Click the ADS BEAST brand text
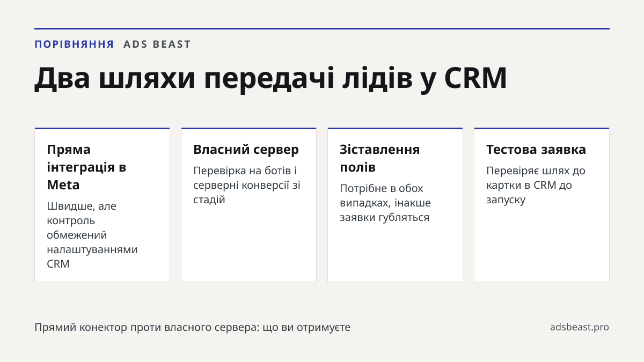 tap(157, 45)
